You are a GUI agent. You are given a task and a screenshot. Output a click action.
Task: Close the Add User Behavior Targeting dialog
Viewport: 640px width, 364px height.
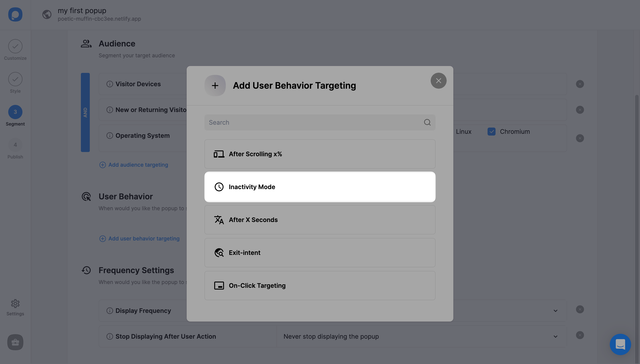438,80
